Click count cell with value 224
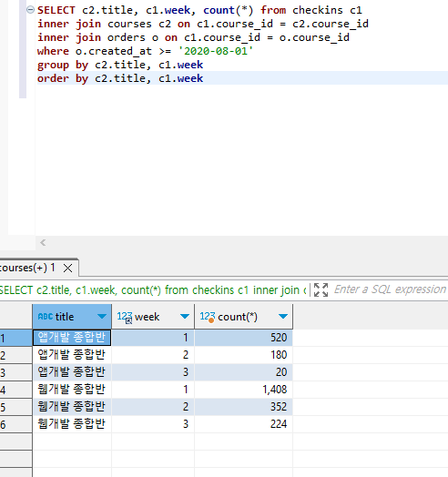 pos(243,424)
